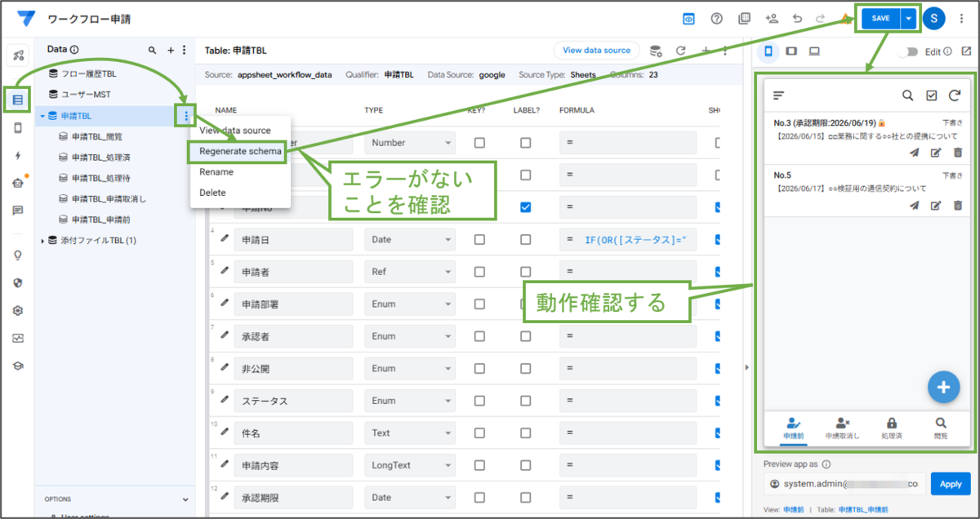The image size is (980, 519).
Task: Click the regenerate refresh icon beside View data source
Action: (x=680, y=51)
